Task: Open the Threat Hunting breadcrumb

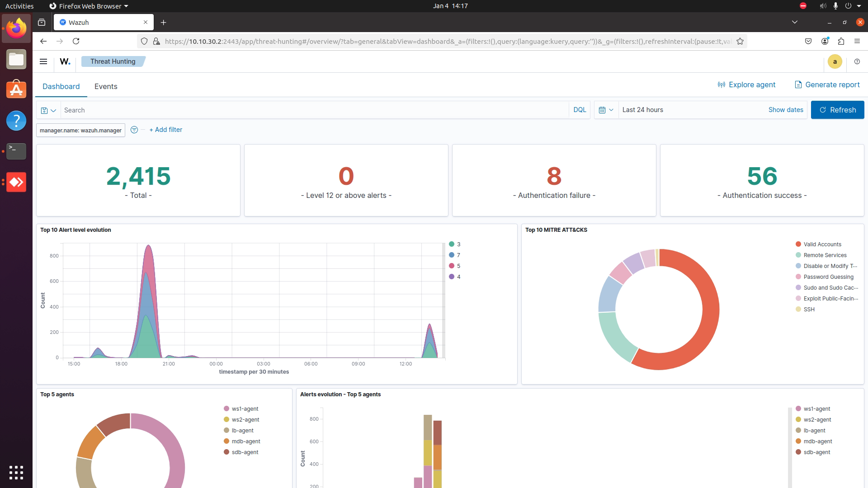Action: tap(113, 61)
